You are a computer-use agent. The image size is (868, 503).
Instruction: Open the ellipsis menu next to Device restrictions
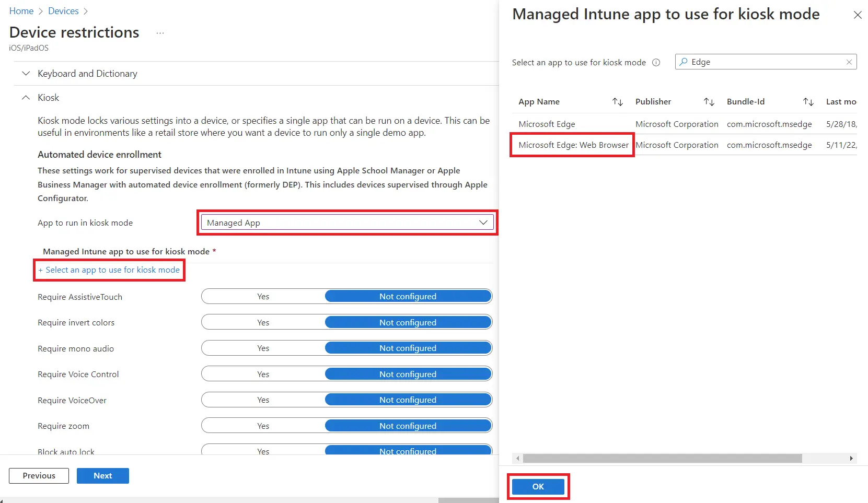click(x=160, y=33)
